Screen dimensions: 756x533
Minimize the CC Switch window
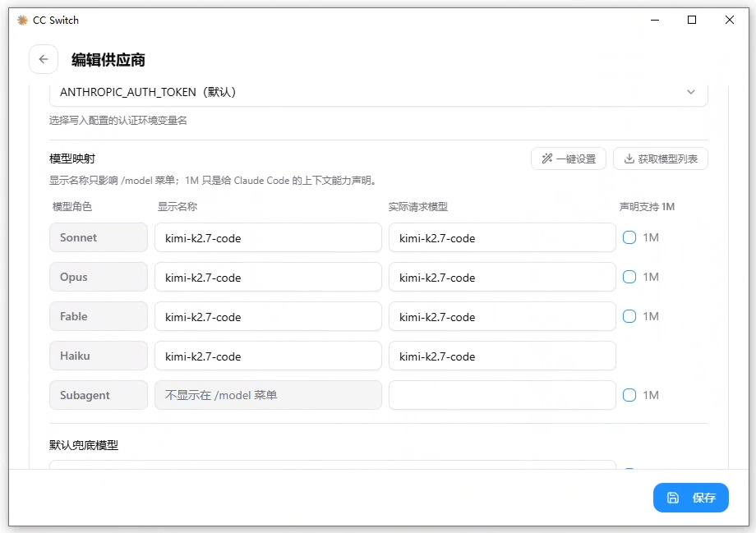click(655, 20)
